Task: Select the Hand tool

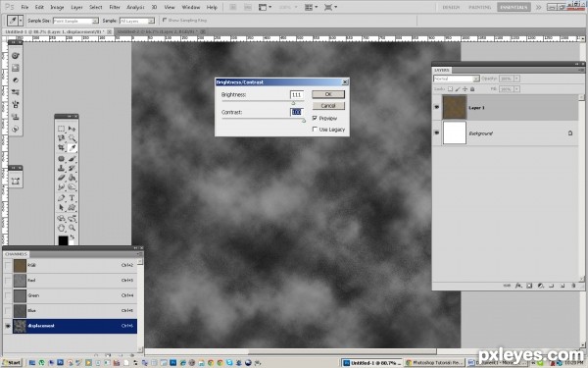Action: (x=61, y=228)
